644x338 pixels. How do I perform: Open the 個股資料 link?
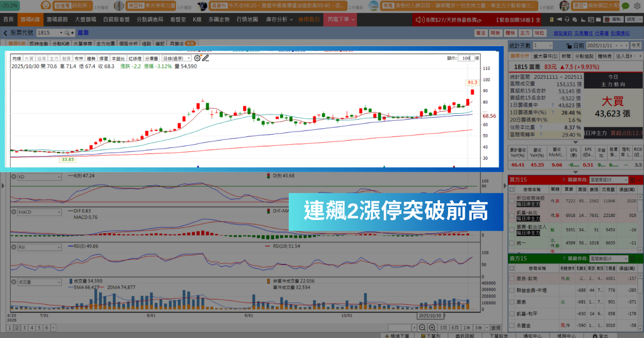pos(563,33)
